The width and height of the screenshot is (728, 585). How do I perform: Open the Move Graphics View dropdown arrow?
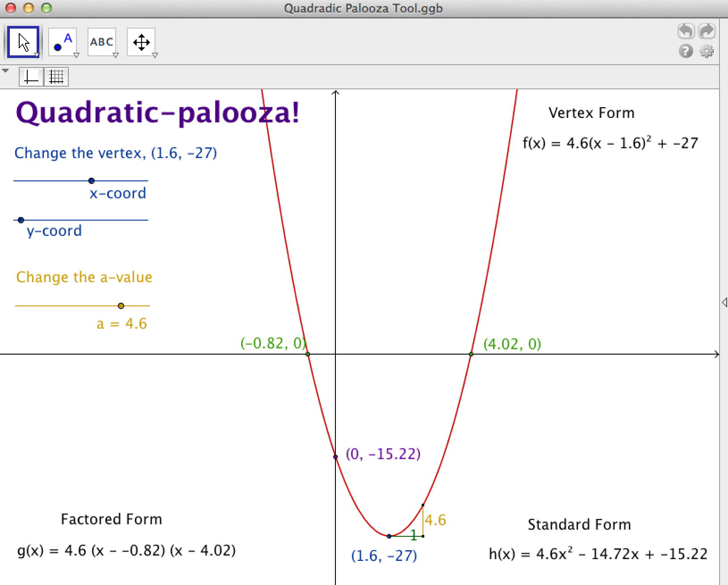click(x=155, y=55)
